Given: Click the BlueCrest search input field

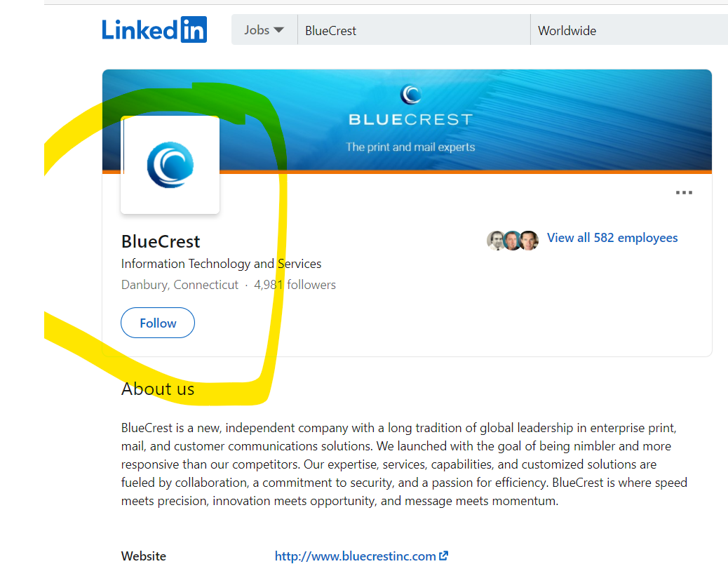Looking at the screenshot, I should (x=414, y=29).
